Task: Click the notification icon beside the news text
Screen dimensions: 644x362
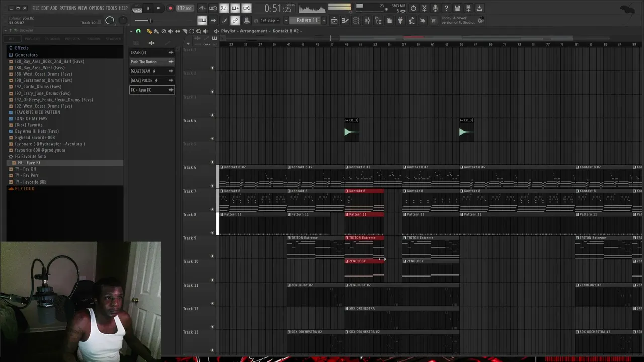Action: [x=480, y=20]
